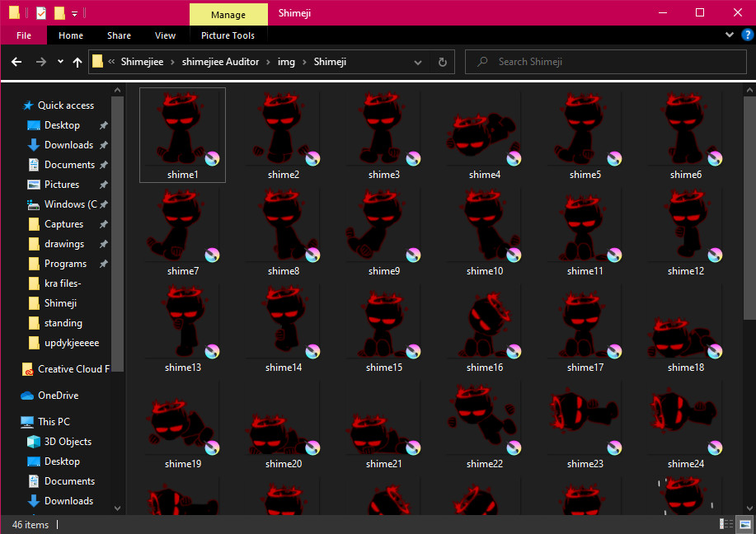Open the Manage tab under Picture Tools

[228, 14]
